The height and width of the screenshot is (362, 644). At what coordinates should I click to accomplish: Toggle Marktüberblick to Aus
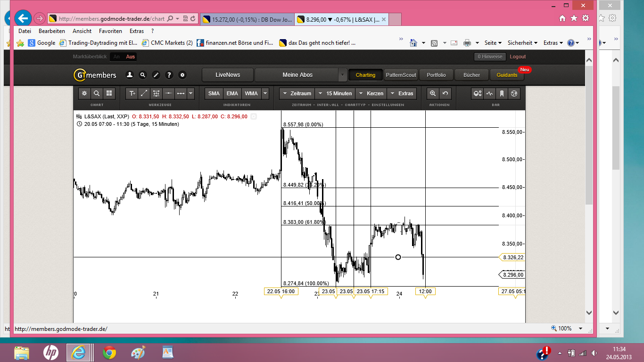[131, 57]
